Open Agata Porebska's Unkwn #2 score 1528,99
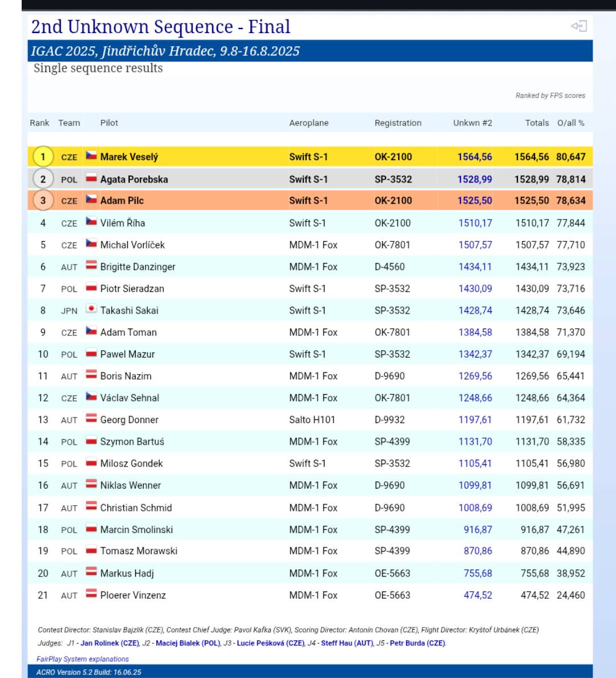Screen dimensions: 616x678 click(x=475, y=179)
